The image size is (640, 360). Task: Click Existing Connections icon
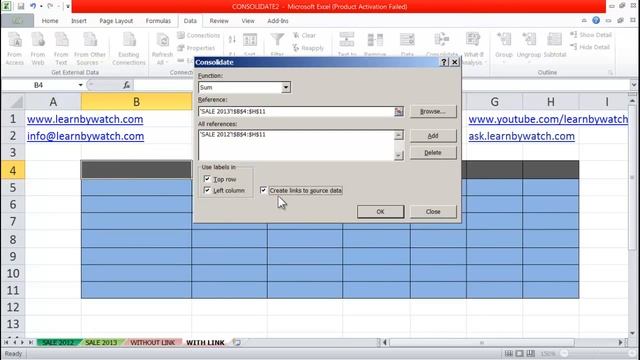click(129, 49)
